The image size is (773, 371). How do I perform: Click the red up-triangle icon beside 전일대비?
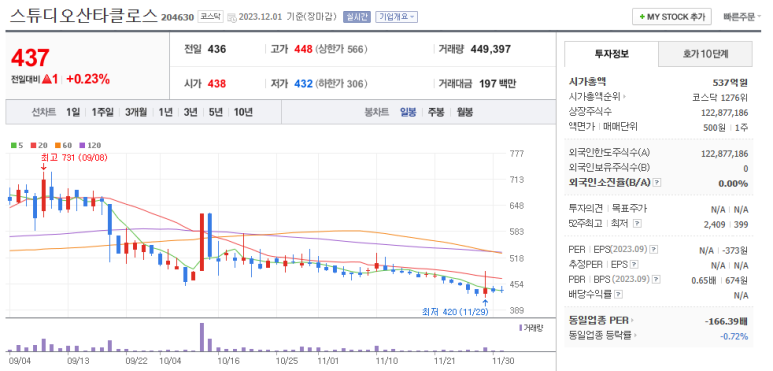tap(47, 78)
